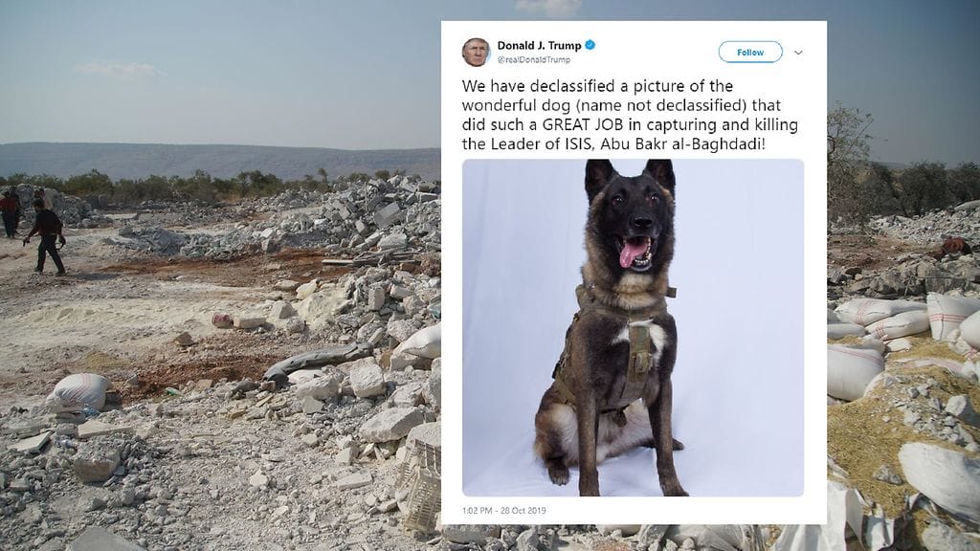Viewport: 980px width, 551px height.
Task: Click the person walking in the background
Action: click(x=44, y=236)
